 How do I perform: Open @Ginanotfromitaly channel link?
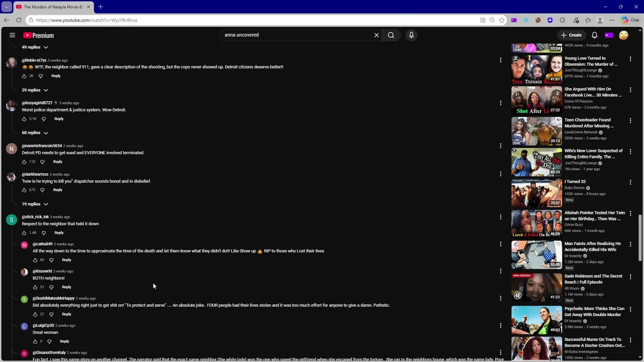point(49,352)
